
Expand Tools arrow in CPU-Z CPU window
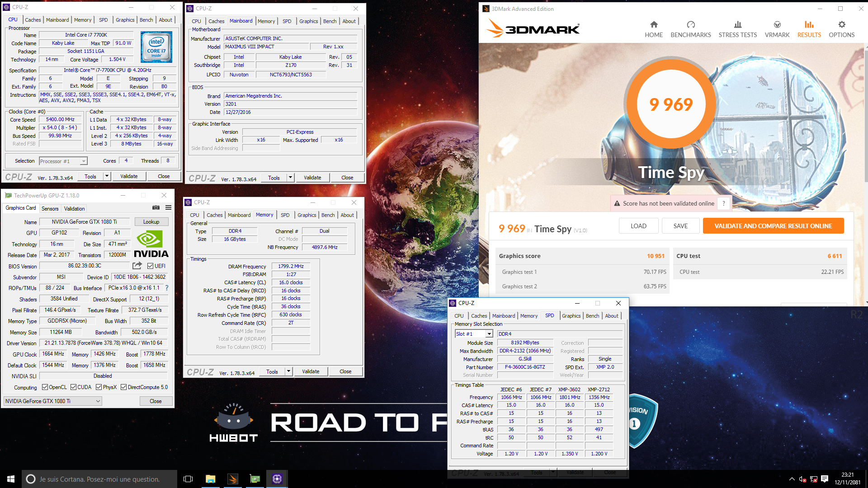click(107, 176)
